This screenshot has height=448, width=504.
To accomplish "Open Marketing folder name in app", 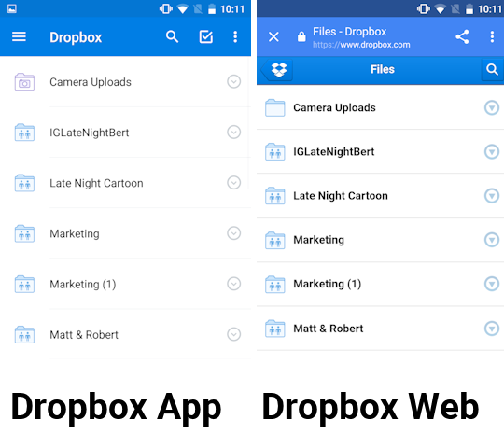I will [75, 234].
